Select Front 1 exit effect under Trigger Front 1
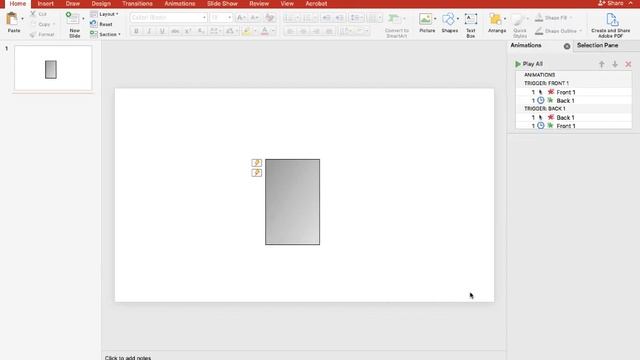This screenshot has height=360, width=640. click(x=573, y=92)
